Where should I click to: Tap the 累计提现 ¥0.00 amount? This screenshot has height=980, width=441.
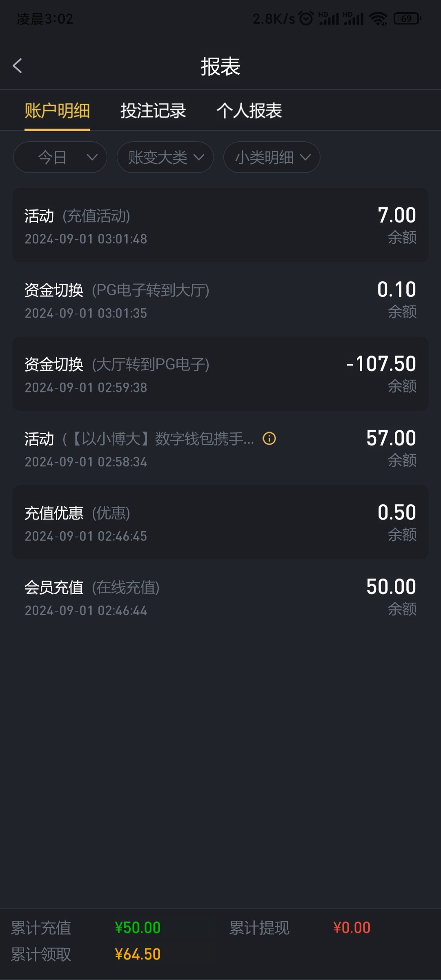click(x=352, y=928)
